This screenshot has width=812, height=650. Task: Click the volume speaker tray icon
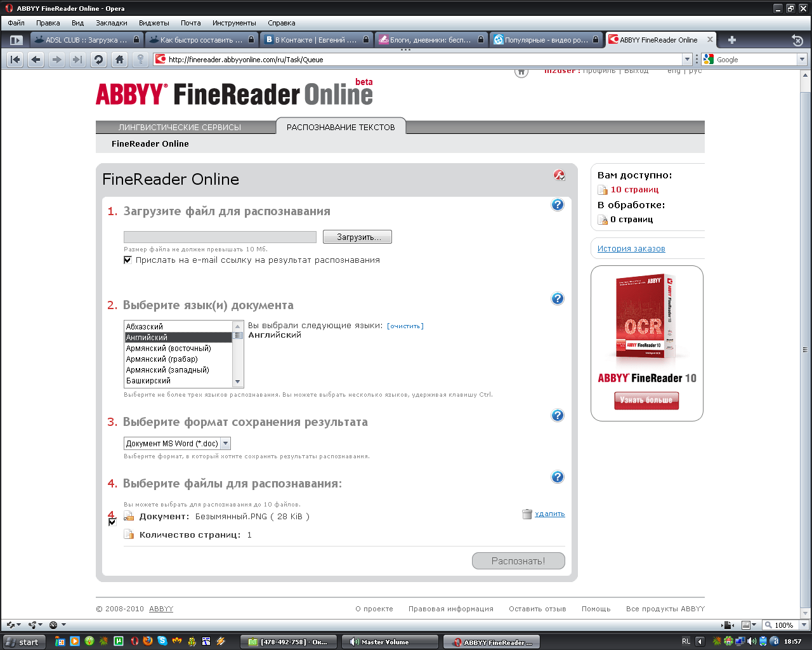tap(752, 642)
